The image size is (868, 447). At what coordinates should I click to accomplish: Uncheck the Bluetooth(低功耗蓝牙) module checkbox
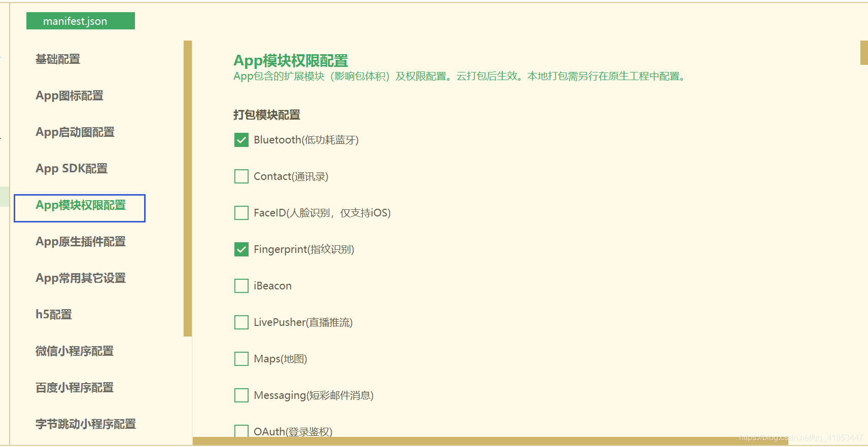(241, 140)
